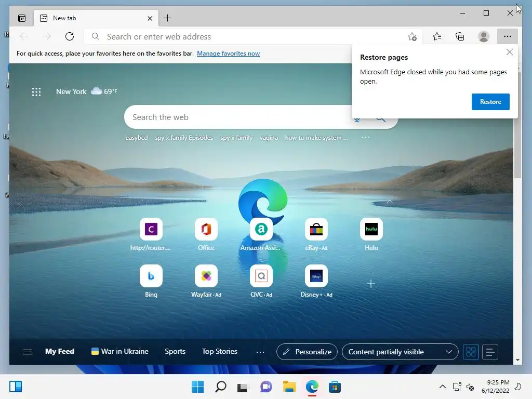
Task: Open taskbar Search magnifier
Action: 220,387
